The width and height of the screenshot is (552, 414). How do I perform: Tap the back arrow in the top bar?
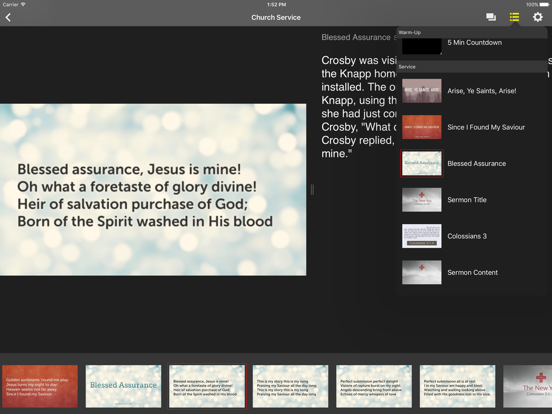pyautogui.click(x=8, y=17)
